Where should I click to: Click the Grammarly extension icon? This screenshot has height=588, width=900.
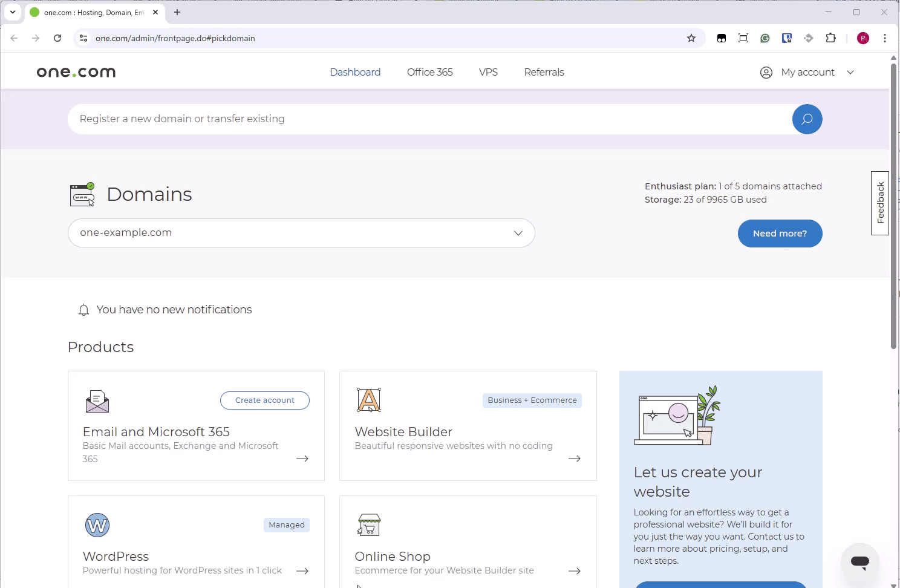(765, 38)
